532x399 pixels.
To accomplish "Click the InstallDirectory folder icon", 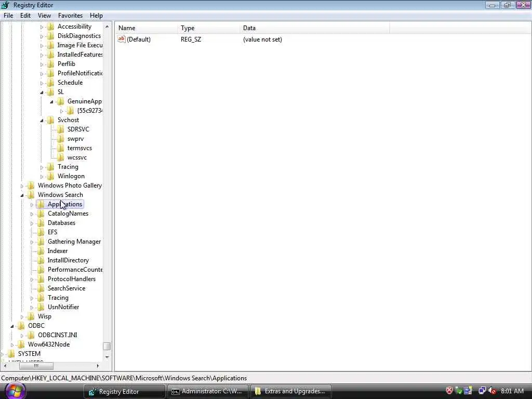I will tap(41, 260).
